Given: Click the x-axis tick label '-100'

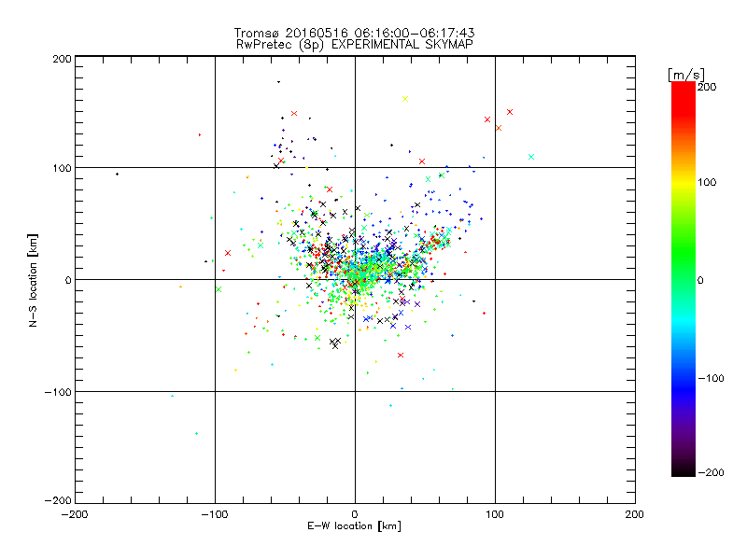Looking at the screenshot, I should click(x=215, y=514).
